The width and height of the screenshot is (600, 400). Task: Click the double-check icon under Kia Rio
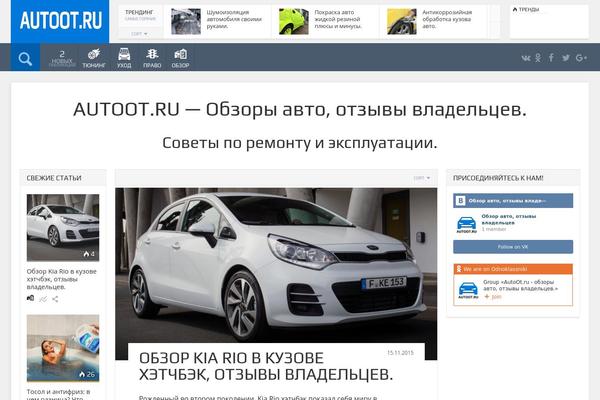click(x=43, y=299)
